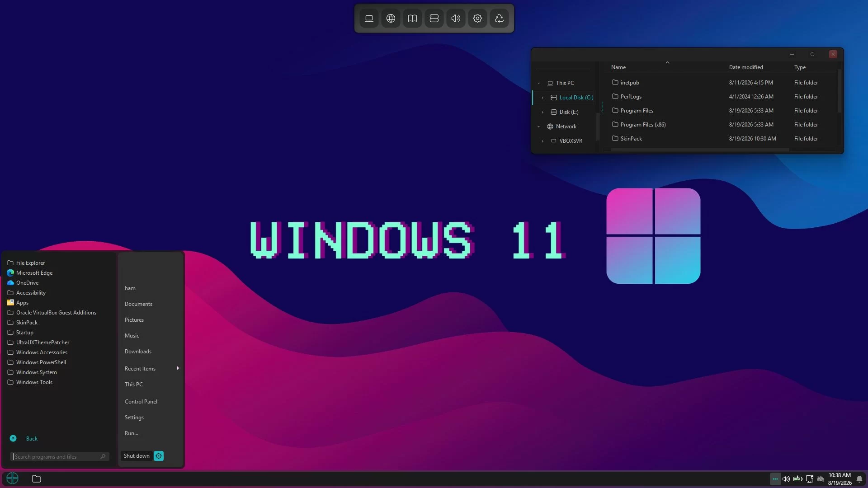This screenshot has height=488, width=868.
Task: Show hidden tray icons
Action: click(x=775, y=479)
